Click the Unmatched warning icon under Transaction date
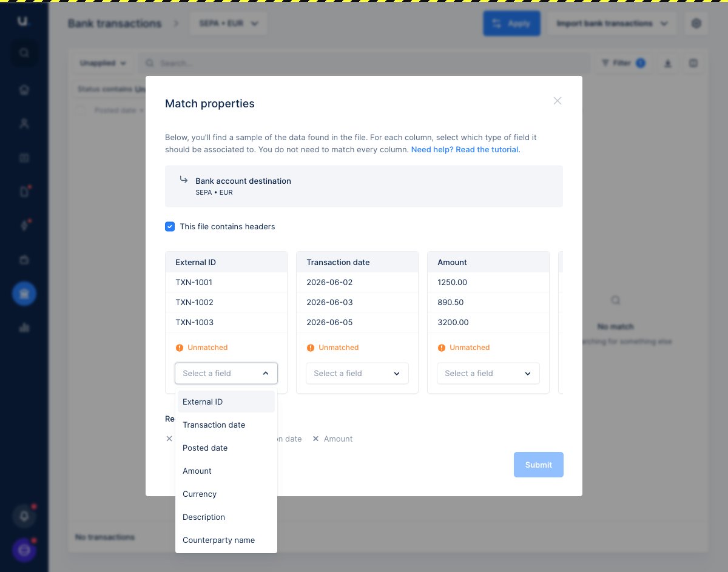 pos(310,348)
